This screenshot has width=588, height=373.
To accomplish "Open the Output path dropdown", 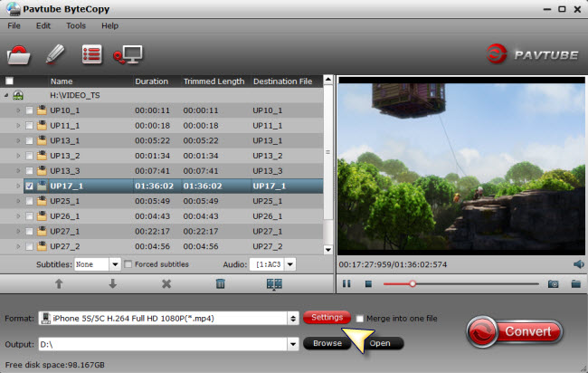I will [x=293, y=344].
